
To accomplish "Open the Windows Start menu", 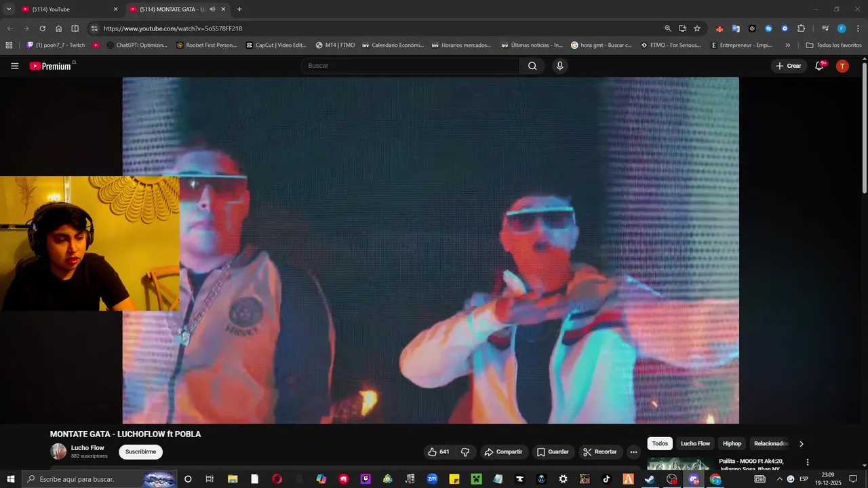I will tap(11, 479).
